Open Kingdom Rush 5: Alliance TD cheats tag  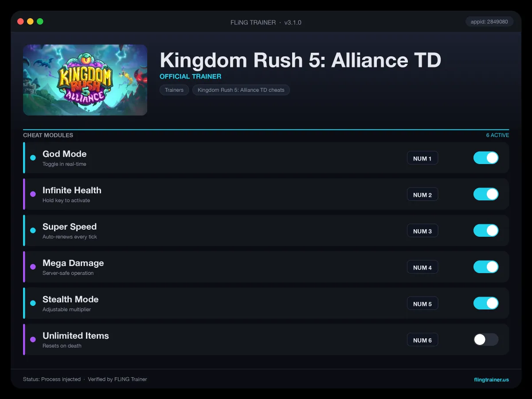click(x=241, y=90)
